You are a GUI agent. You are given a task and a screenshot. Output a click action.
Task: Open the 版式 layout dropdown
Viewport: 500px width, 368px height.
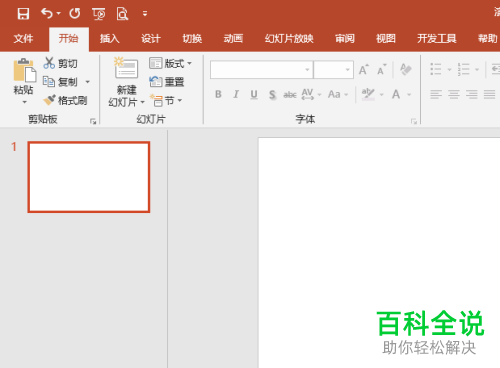pyautogui.click(x=170, y=63)
